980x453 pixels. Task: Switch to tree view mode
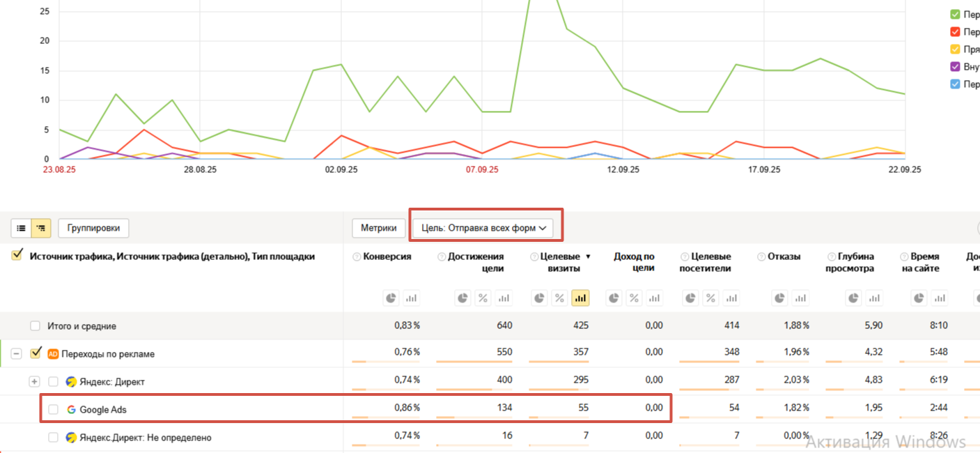coord(41,228)
